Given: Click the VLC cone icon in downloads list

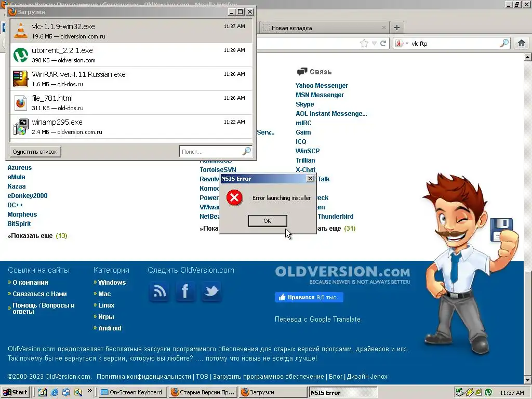Looking at the screenshot, I should click(x=21, y=31).
